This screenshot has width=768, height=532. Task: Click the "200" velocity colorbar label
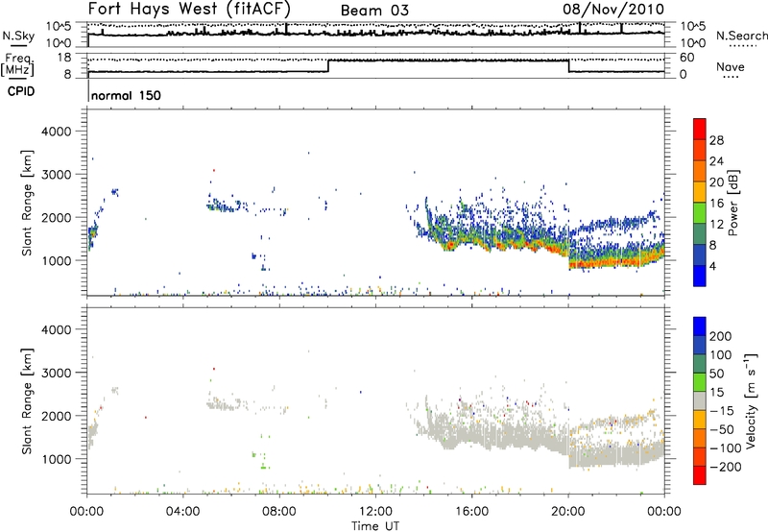(x=720, y=336)
